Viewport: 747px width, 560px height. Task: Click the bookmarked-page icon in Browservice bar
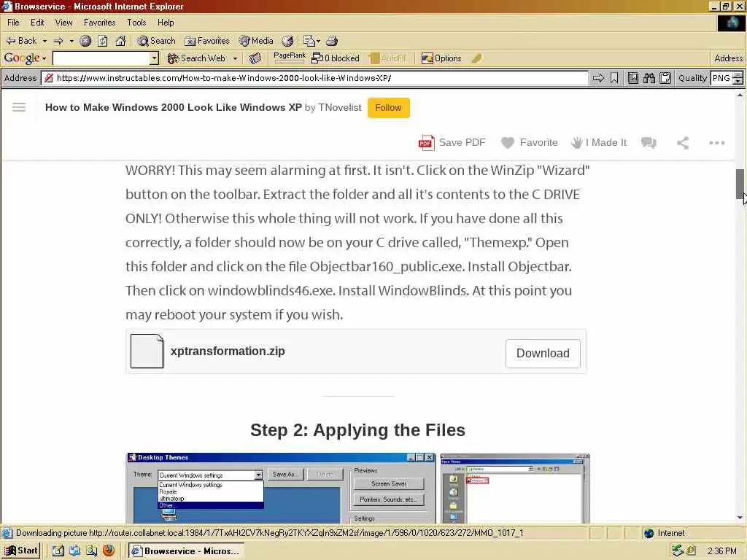[633, 78]
